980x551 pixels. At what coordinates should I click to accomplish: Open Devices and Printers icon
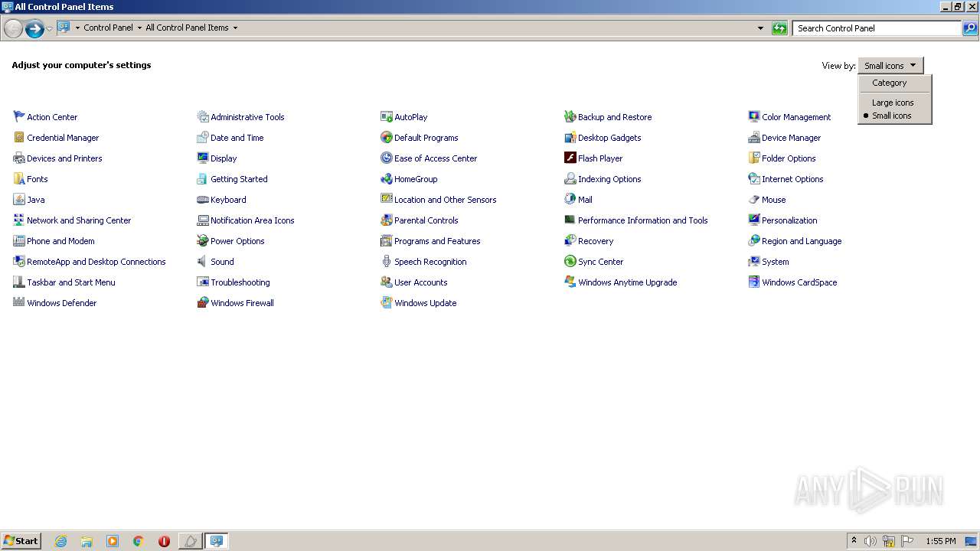coord(19,158)
